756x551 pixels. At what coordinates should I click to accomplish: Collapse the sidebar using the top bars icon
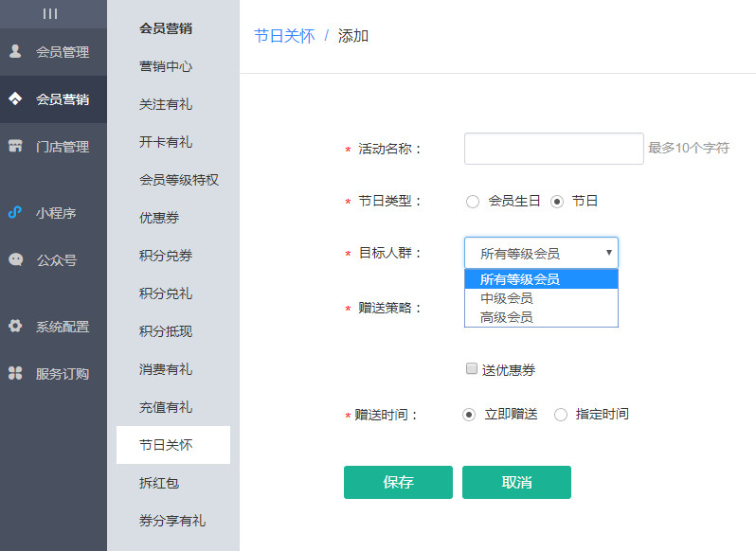tap(50, 13)
